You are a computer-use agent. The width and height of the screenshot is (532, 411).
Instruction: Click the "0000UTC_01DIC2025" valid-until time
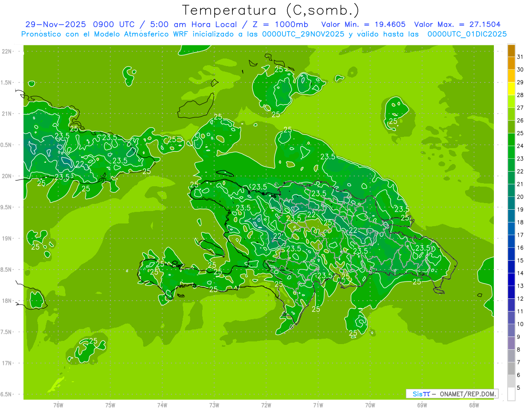[467, 34]
